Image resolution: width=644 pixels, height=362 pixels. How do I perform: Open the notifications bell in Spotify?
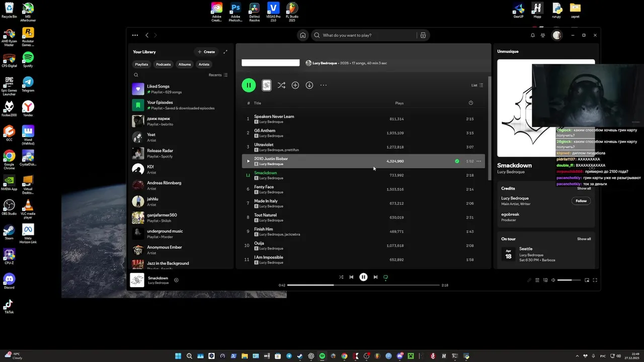(533, 35)
